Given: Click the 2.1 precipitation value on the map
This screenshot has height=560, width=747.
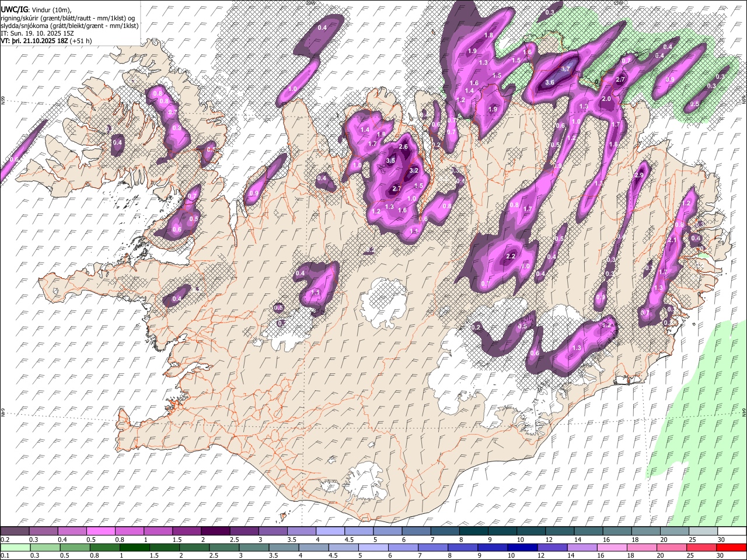Looking at the screenshot, I should (x=672, y=240).
